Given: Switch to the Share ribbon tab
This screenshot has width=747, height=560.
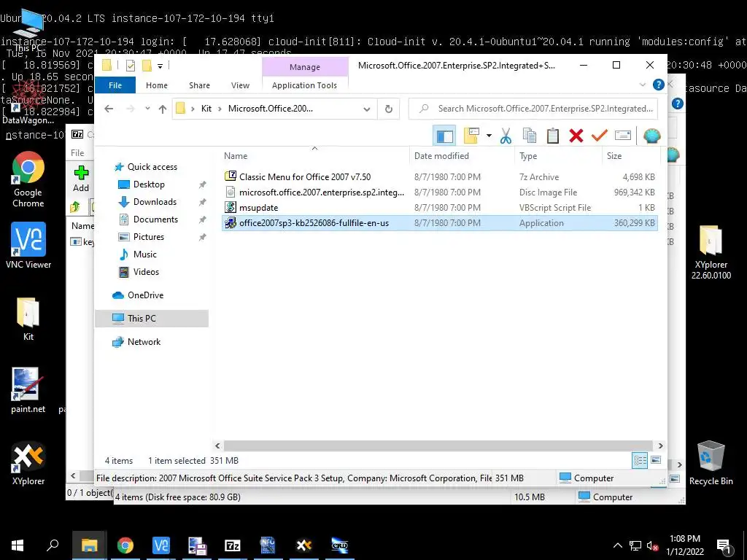Looking at the screenshot, I should coord(199,85).
